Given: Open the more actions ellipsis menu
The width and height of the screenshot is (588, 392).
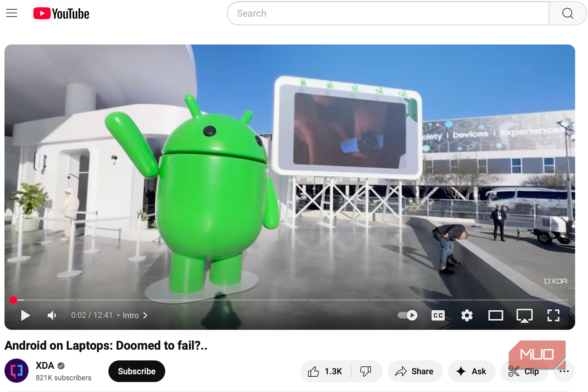Looking at the screenshot, I should click(564, 371).
